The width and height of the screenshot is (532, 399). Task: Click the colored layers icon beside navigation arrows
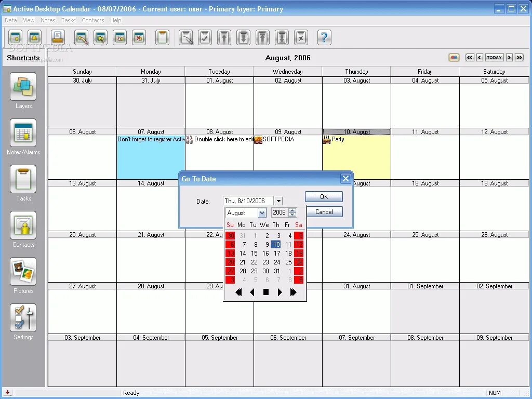(x=454, y=57)
